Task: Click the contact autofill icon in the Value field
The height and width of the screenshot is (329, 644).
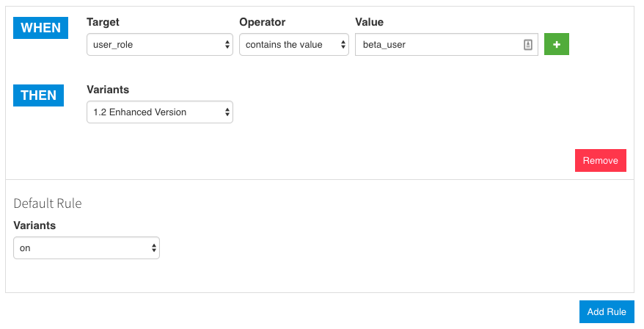Action: 527,45
